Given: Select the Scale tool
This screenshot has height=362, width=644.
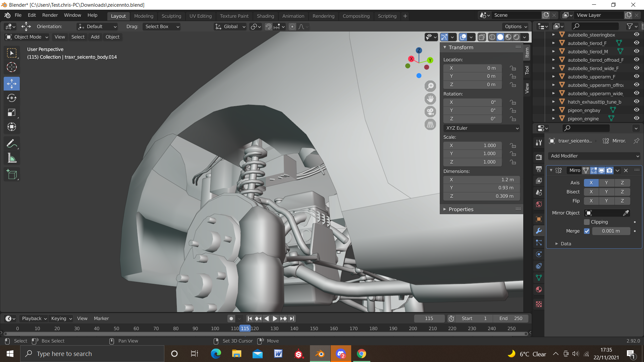Looking at the screenshot, I should click(12, 113).
